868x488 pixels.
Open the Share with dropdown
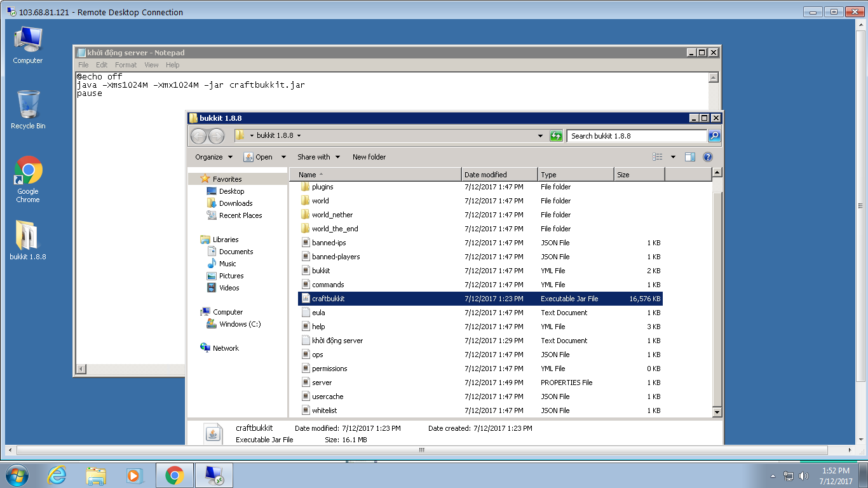coord(318,157)
